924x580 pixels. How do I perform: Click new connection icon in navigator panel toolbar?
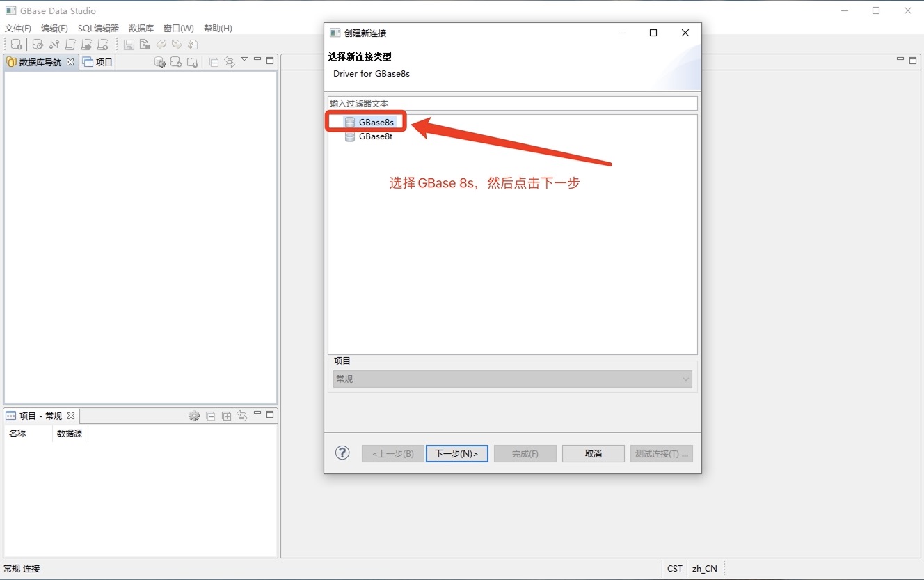click(x=176, y=62)
